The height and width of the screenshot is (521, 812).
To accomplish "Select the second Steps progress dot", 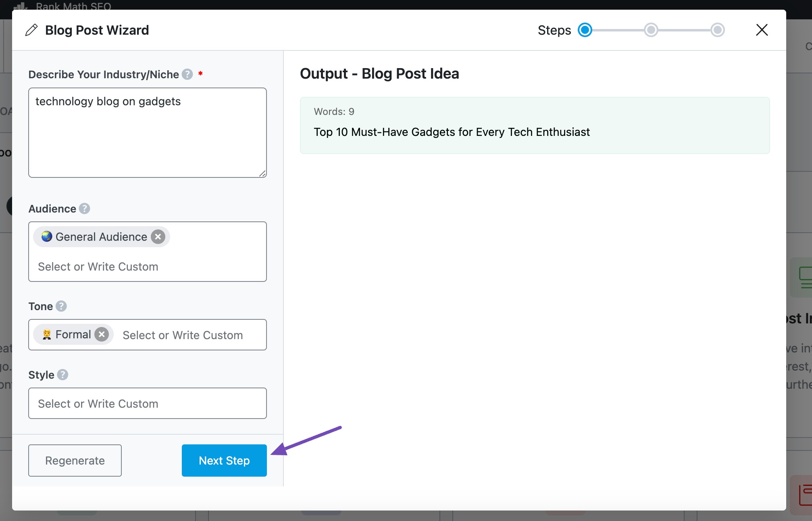I will click(650, 29).
